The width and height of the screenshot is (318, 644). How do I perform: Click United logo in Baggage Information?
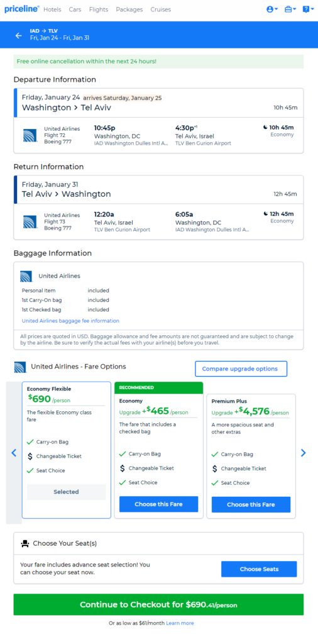[x=26, y=277]
